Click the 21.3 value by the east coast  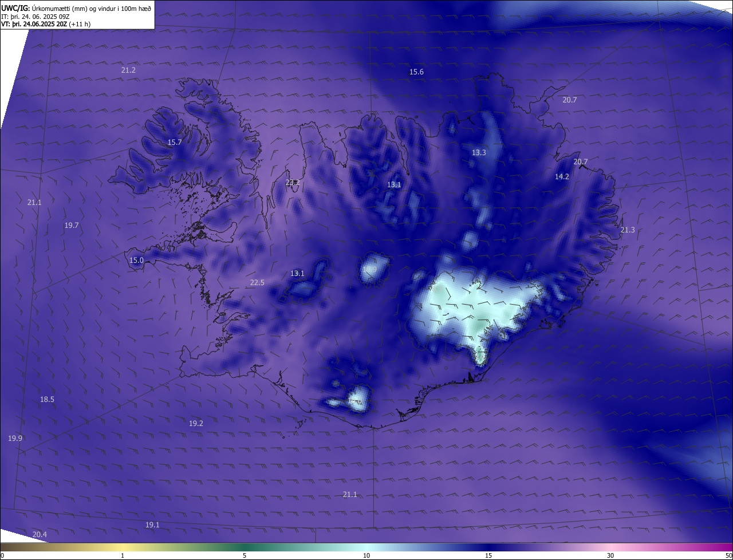[628, 230]
